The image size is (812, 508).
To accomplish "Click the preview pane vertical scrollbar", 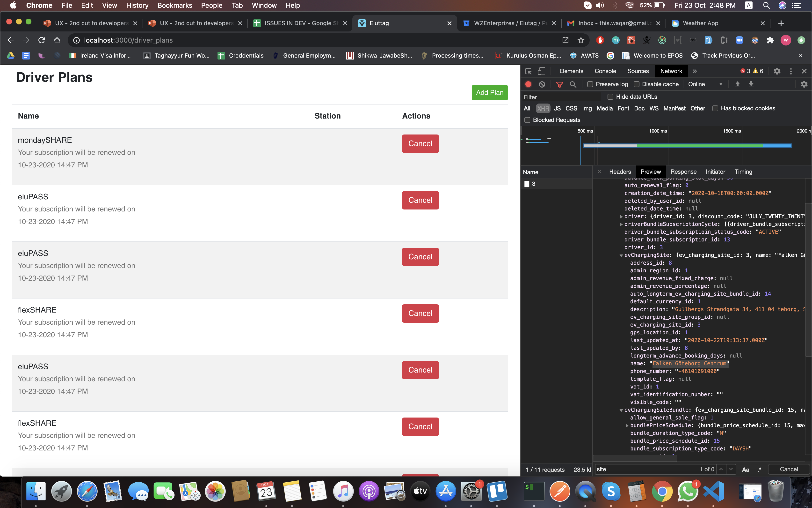I will (x=808, y=280).
